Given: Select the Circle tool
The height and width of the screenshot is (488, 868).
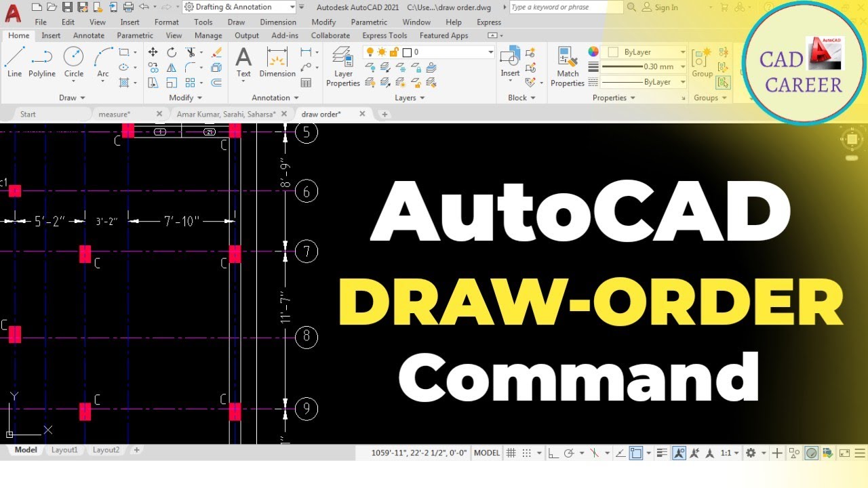Looking at the screenshot, I should coord(74,63).
